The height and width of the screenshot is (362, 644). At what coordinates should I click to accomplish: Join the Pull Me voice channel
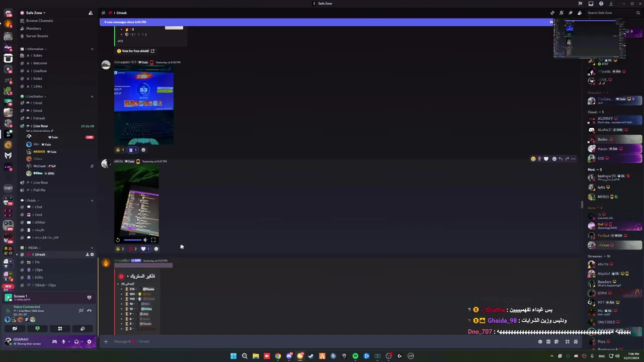[38, 190]
